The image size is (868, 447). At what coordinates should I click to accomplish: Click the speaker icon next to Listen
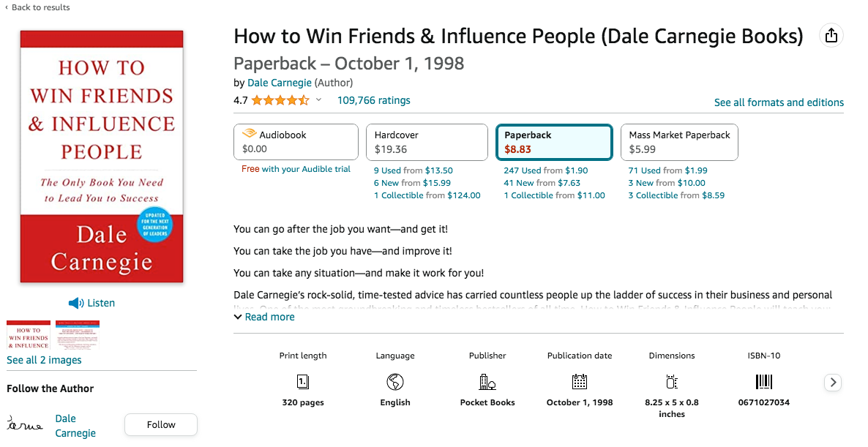(x=75, y=302)
